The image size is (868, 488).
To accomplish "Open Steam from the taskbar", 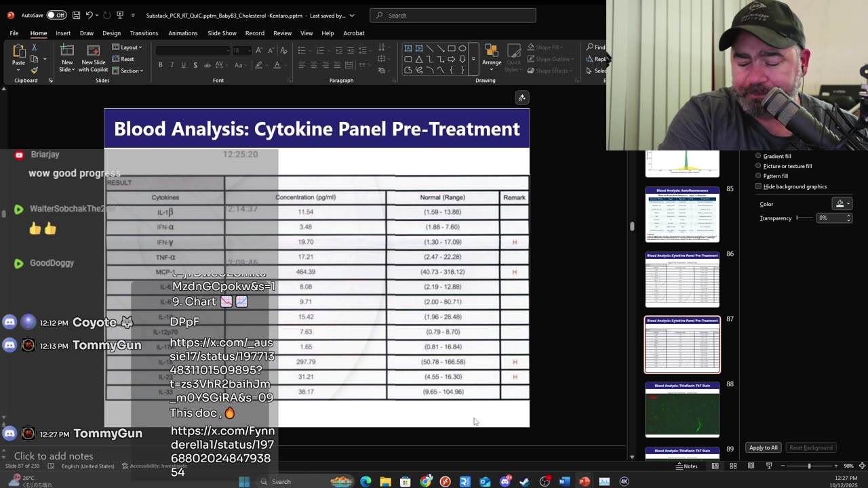I will [524, 481].
